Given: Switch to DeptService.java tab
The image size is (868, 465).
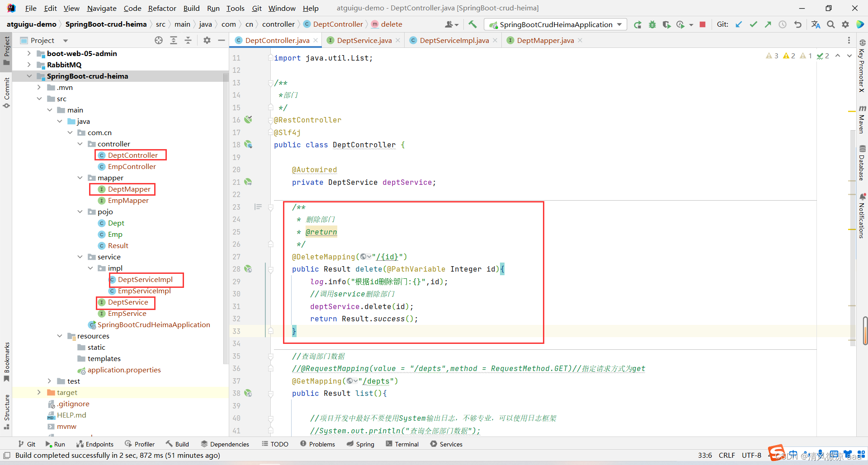Looking at the screenshot, I should 364,40.
